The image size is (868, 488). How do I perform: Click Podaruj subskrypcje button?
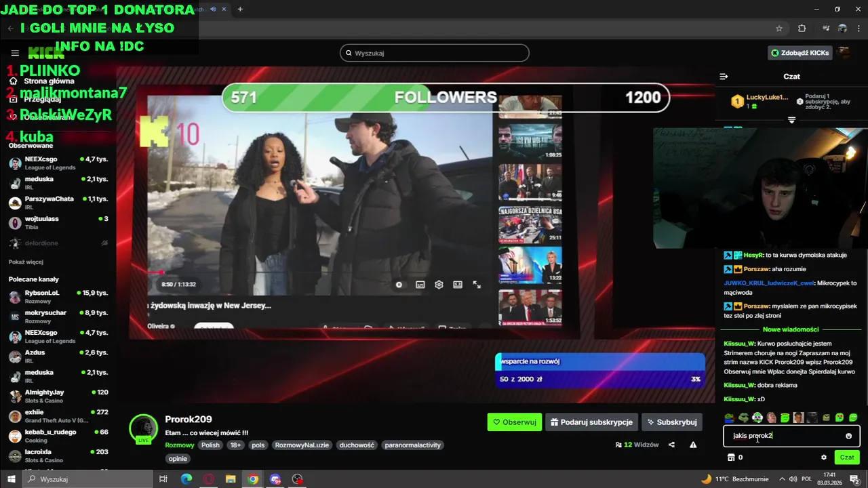591,422
